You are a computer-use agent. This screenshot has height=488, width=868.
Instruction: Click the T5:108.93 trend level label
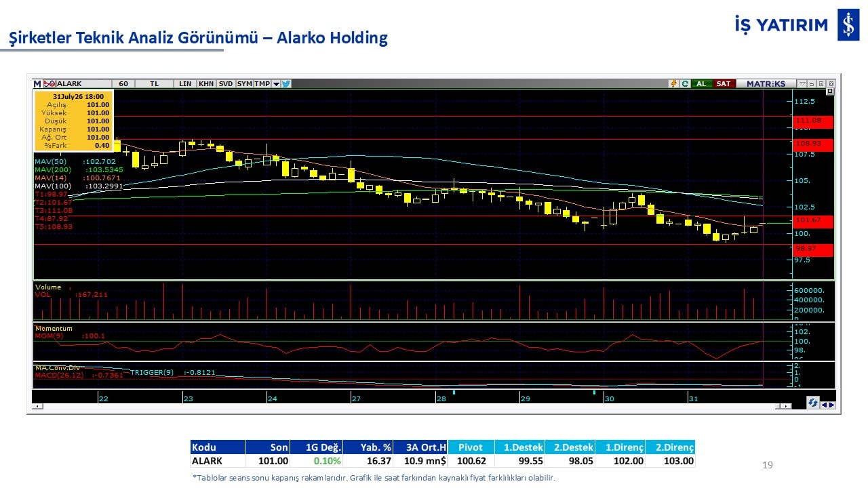(54, 227)
